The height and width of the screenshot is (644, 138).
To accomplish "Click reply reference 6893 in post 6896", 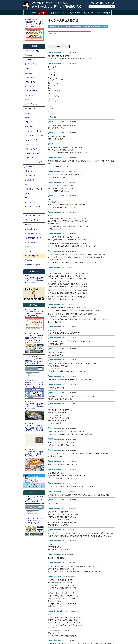I will pos(50,271).
